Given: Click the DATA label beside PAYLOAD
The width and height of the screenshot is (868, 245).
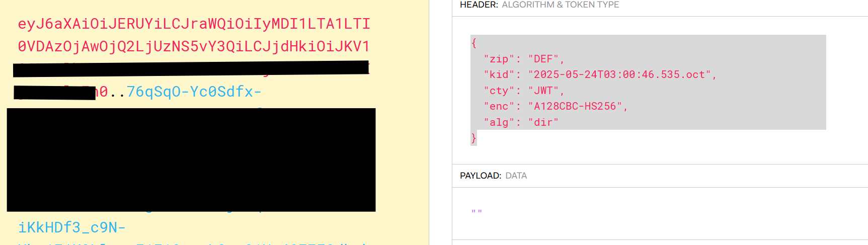Looking at the screenshot, I should point(516,176).
